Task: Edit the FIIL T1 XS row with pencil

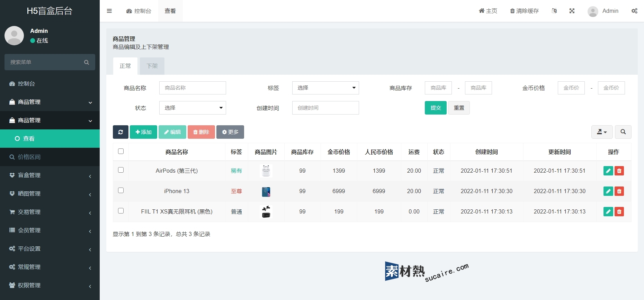Action: pyautogui.click(x=608, y=211)
